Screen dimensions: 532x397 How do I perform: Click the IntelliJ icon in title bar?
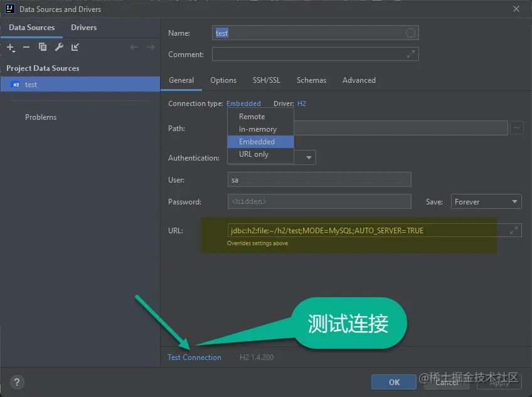[10, 9]
